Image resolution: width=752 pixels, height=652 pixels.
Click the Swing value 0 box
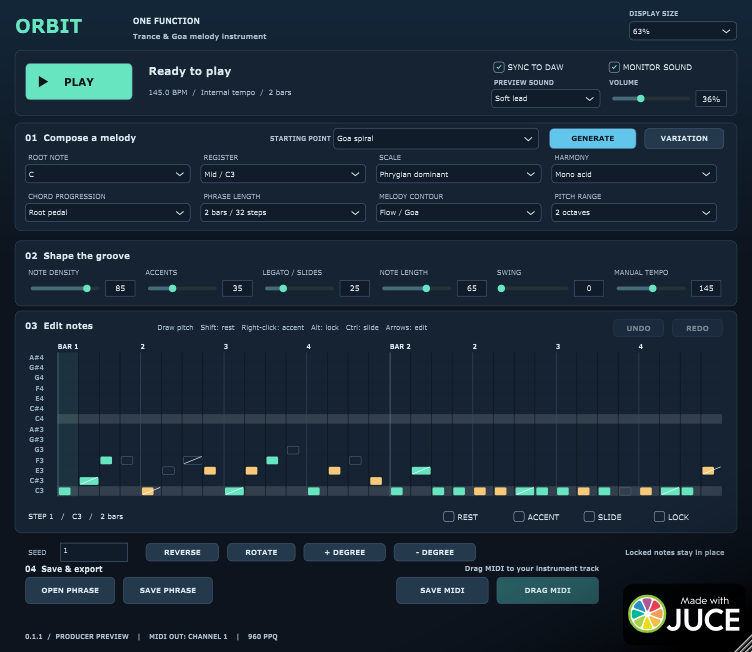point(589,288)
